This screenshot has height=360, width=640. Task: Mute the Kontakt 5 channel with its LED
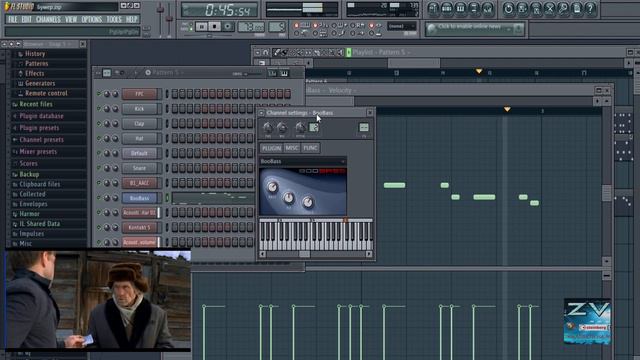click(98, 227)
